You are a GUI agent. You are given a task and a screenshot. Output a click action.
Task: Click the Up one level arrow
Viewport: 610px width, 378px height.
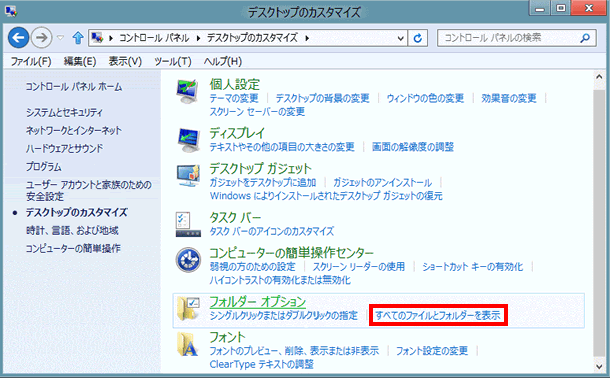78,38
